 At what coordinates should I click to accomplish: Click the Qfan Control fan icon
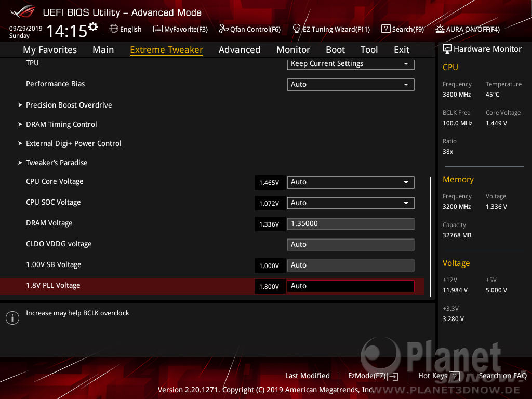tap(223, 29)
